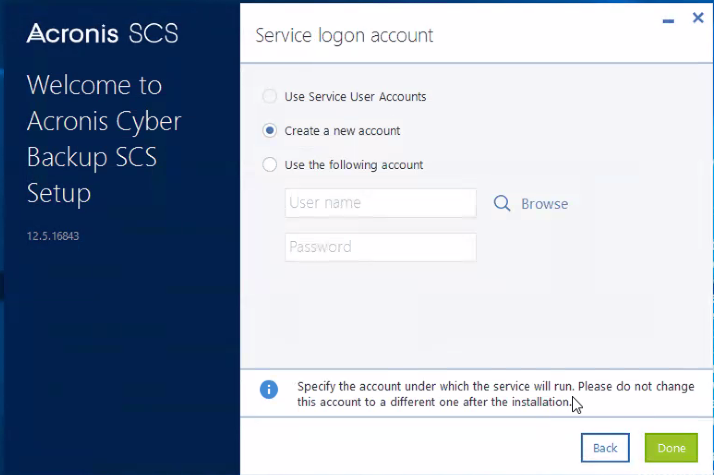Click the User name input field
714x475 pixels.
[x=380, y=203]
